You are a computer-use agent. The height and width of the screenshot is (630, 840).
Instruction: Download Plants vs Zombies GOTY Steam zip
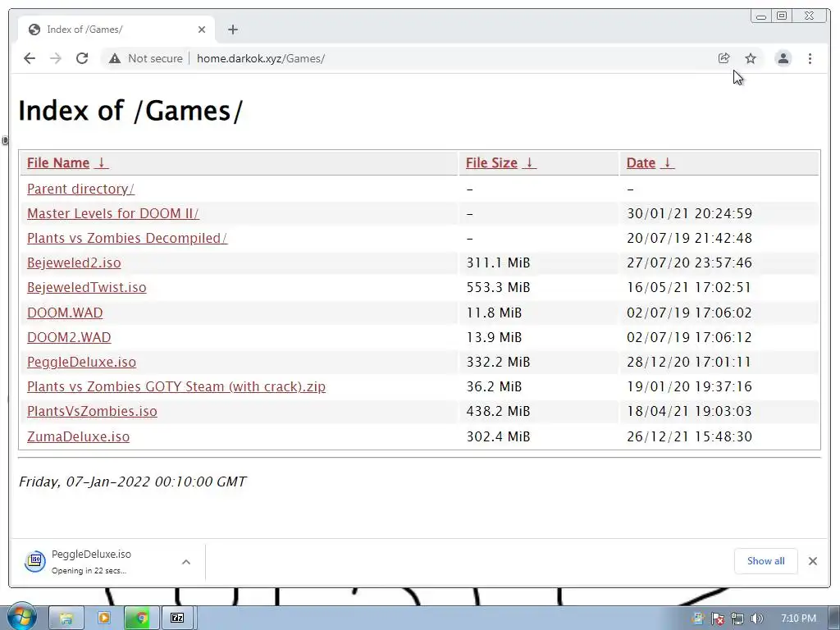pos(176,387)
